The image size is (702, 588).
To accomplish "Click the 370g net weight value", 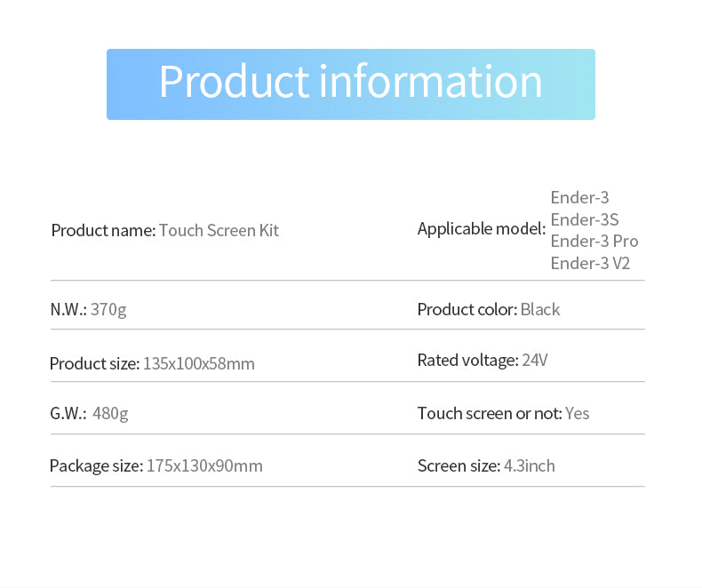I will click(x=108, y=310).
